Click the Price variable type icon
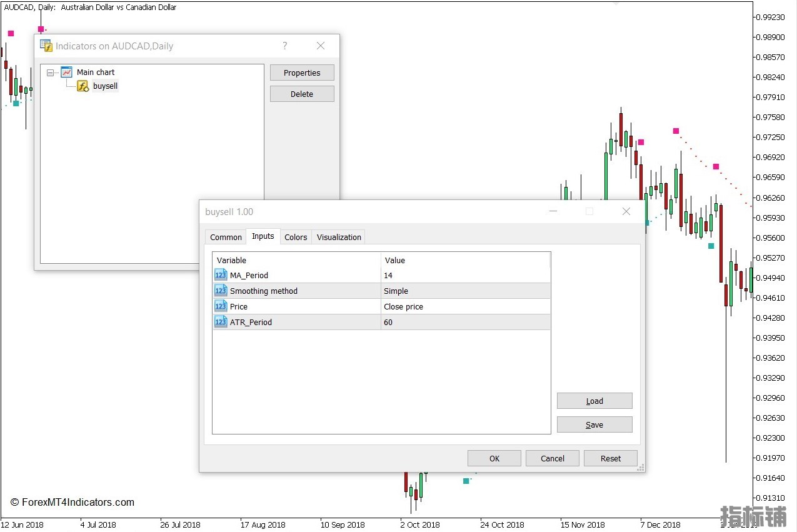797x532 pixels. pos(221,306)
